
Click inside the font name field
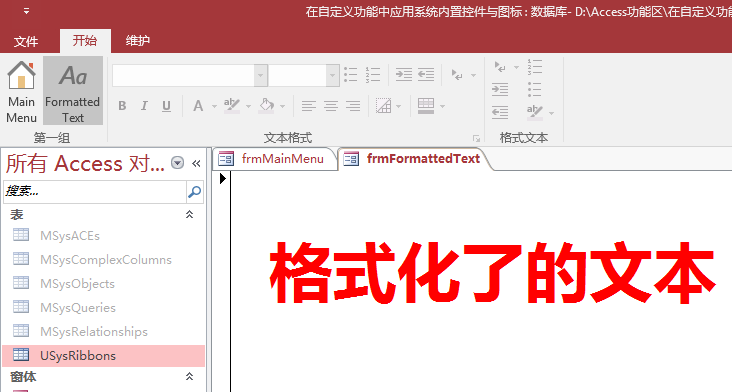pyautogui.click(x=183, y=75)
